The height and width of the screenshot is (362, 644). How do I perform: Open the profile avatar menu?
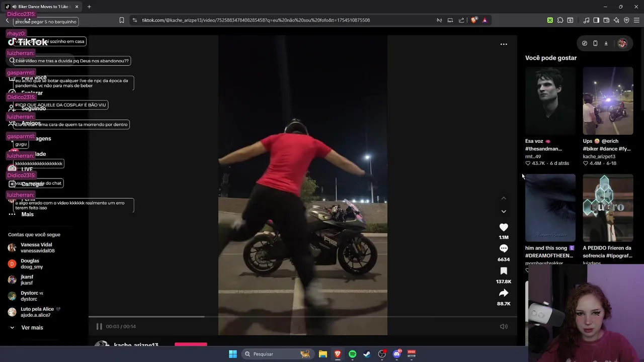point(622,43)
